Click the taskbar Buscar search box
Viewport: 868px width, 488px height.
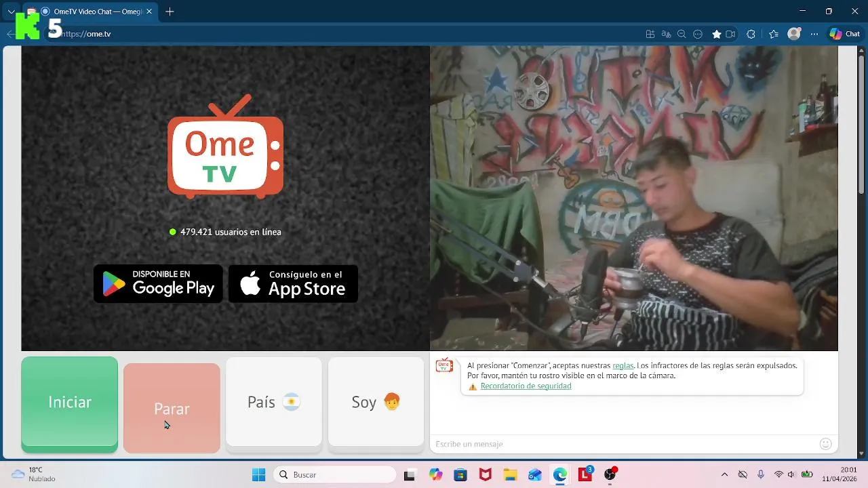point(334,475)
